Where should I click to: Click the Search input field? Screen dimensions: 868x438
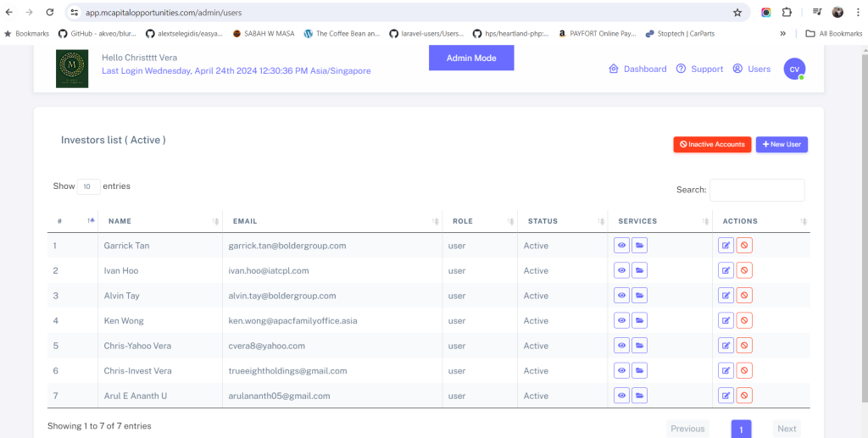tap(757, 190)
